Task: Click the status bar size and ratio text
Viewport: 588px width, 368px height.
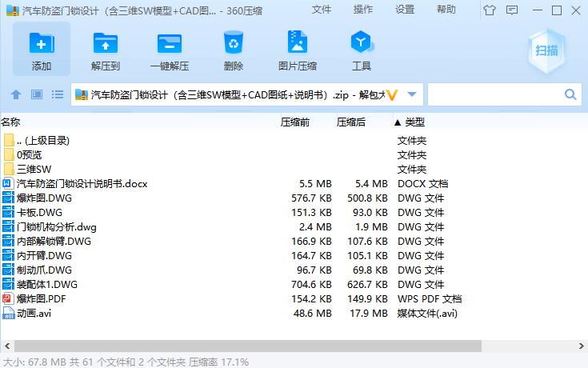Action: click(x=126, y=362)
